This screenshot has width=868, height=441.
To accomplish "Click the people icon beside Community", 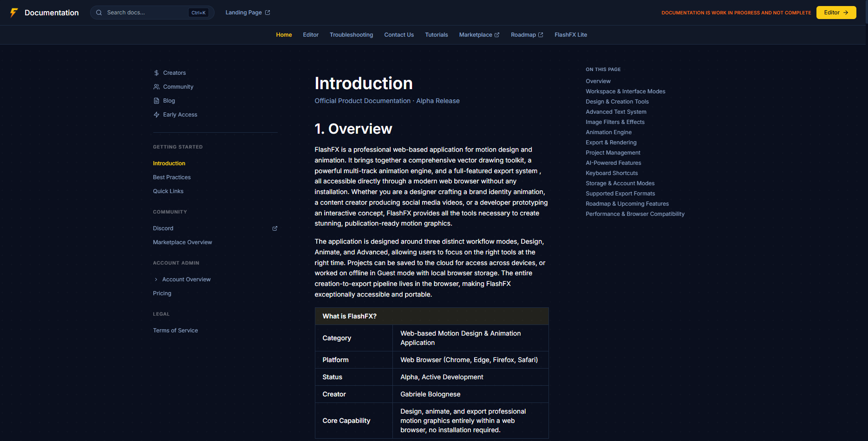I will pyautogui.click(x=156, y=87).
